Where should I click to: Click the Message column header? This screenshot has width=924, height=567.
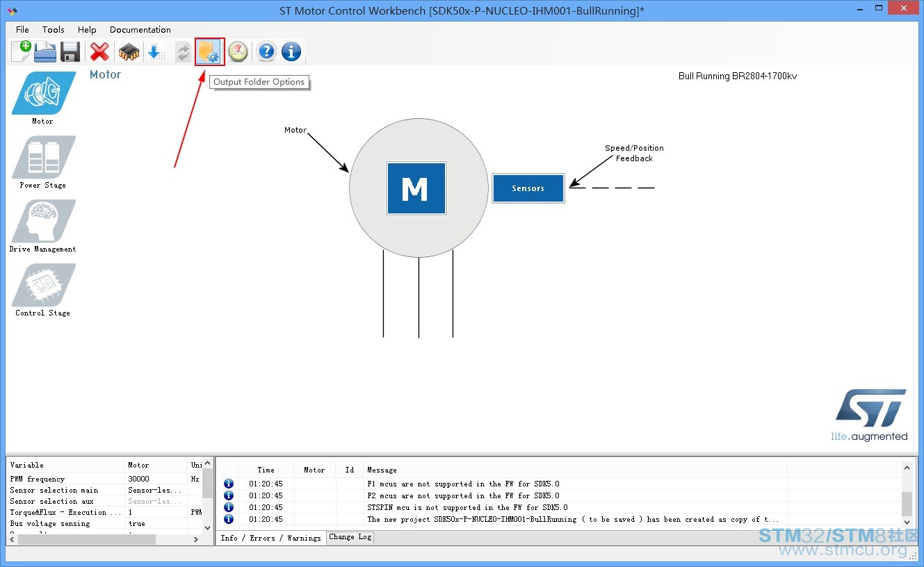(x=575, y=470)
